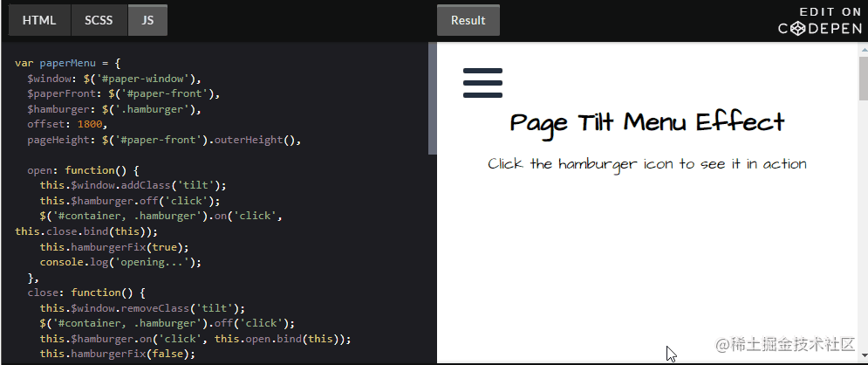Click the 'open: function() {' code line
Viewport: 868px width, 365px height.
point(83,170)
